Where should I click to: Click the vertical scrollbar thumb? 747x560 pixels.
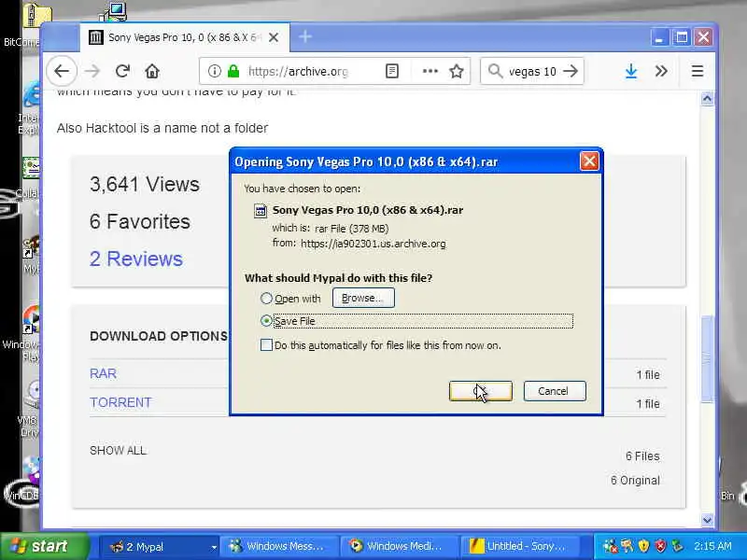pos(707,358)
